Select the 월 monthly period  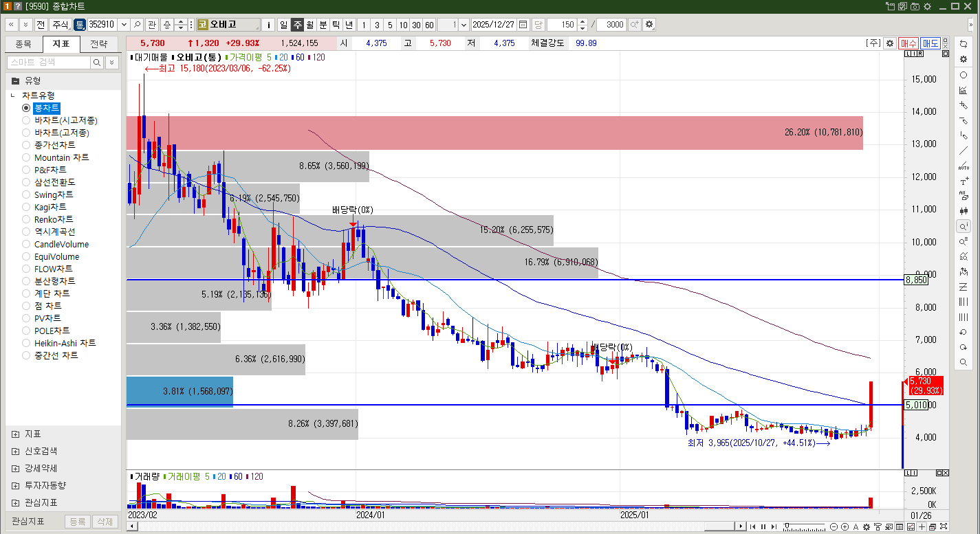click(x=310, y=25)
